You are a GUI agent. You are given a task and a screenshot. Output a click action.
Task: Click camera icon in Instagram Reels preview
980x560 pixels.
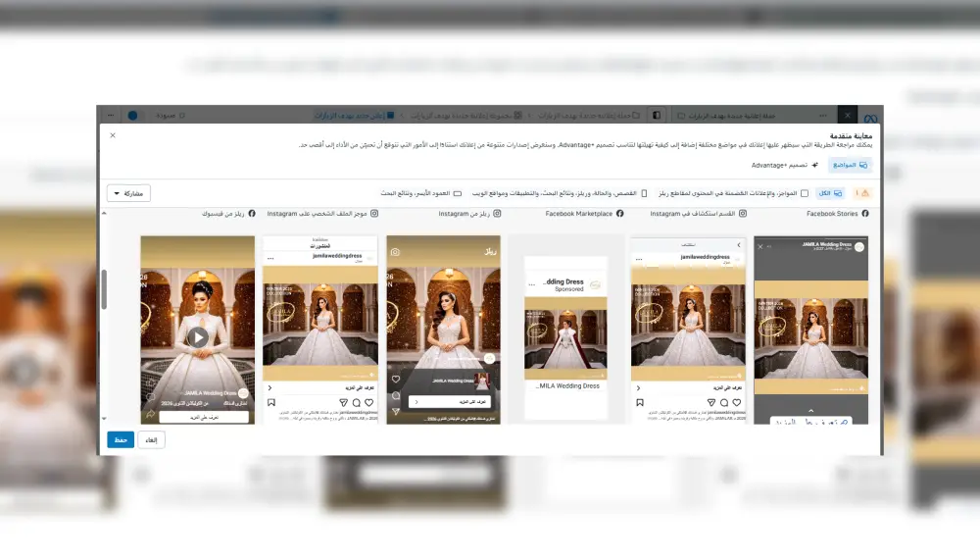pos(395,252)
